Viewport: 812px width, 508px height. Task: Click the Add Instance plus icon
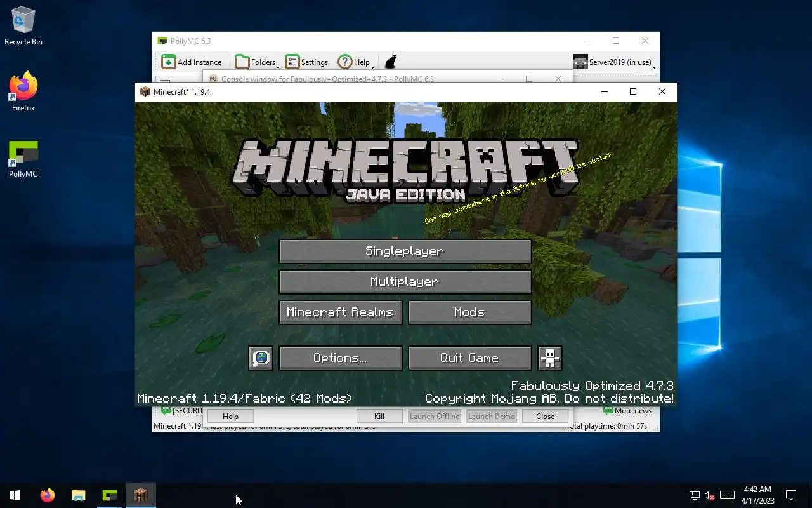(168, 62)
